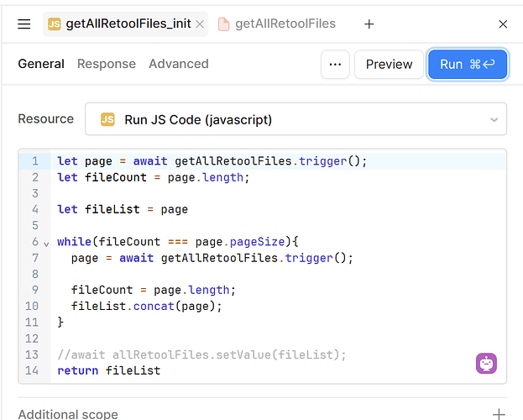Select the getAllRetoolFiles_init tab
523x420 pixels.
point(125,24)
